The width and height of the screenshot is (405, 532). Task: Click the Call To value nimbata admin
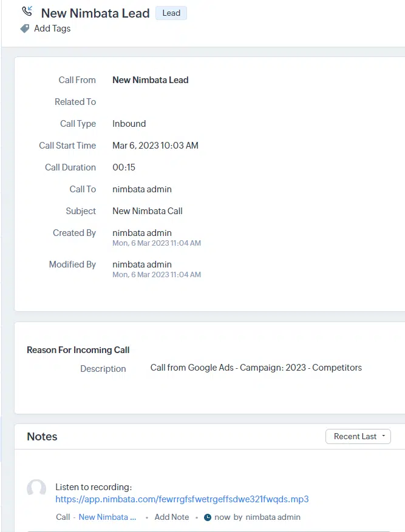tap(142, 189)
